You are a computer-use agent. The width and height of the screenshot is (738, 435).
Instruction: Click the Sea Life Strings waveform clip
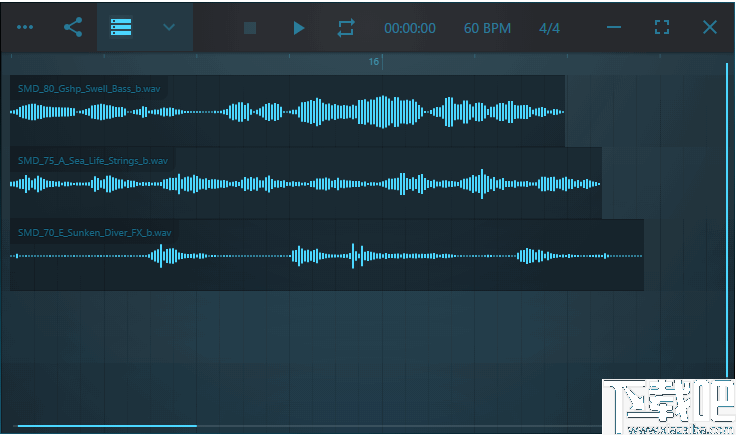[x=306, y=184]
